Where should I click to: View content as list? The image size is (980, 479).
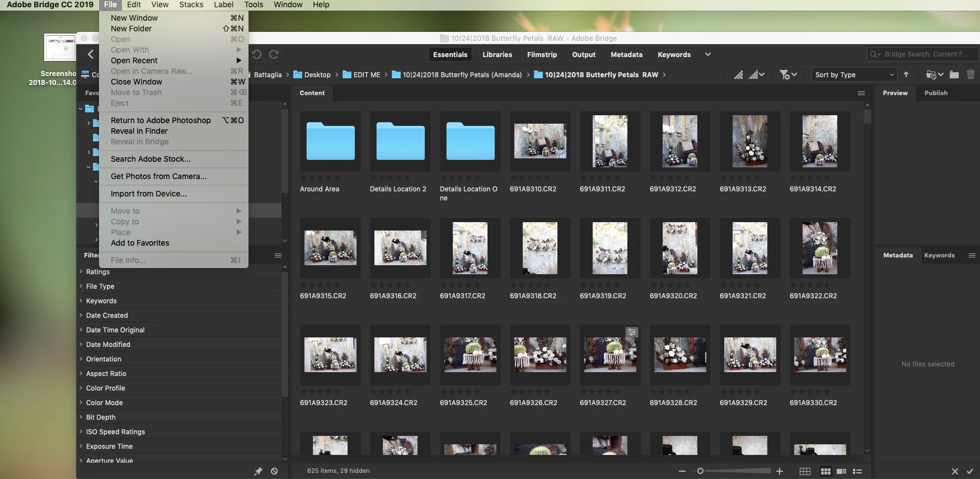(857, 471)
